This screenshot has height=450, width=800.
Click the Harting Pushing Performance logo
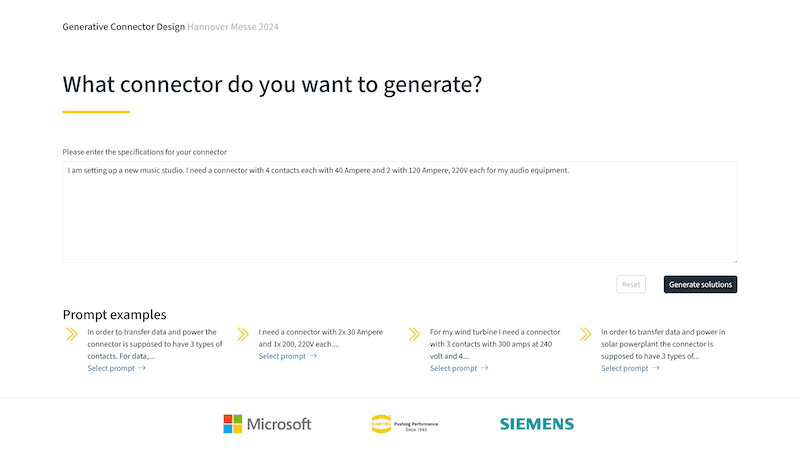[x=404, y=424]
